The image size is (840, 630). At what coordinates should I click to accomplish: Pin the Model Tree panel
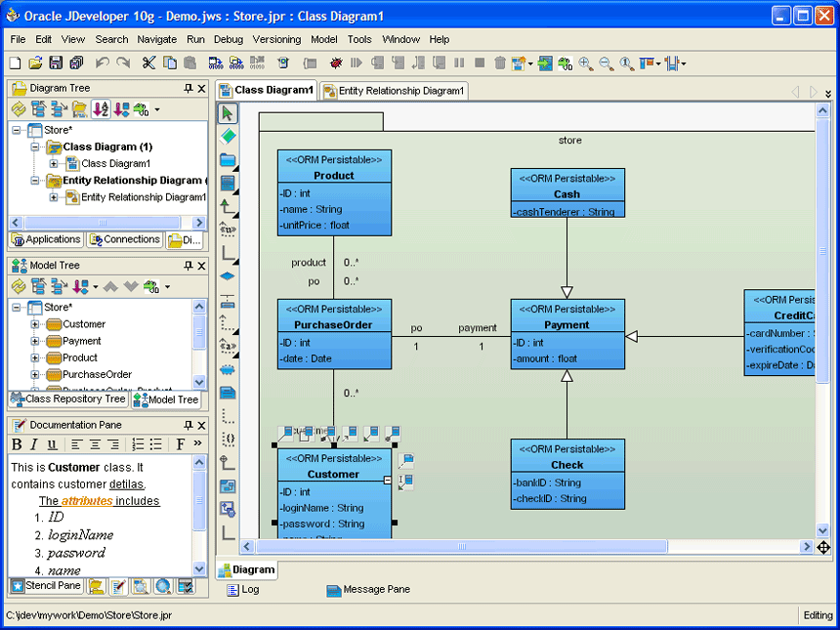pyautogui.click(x=189, y=265)
